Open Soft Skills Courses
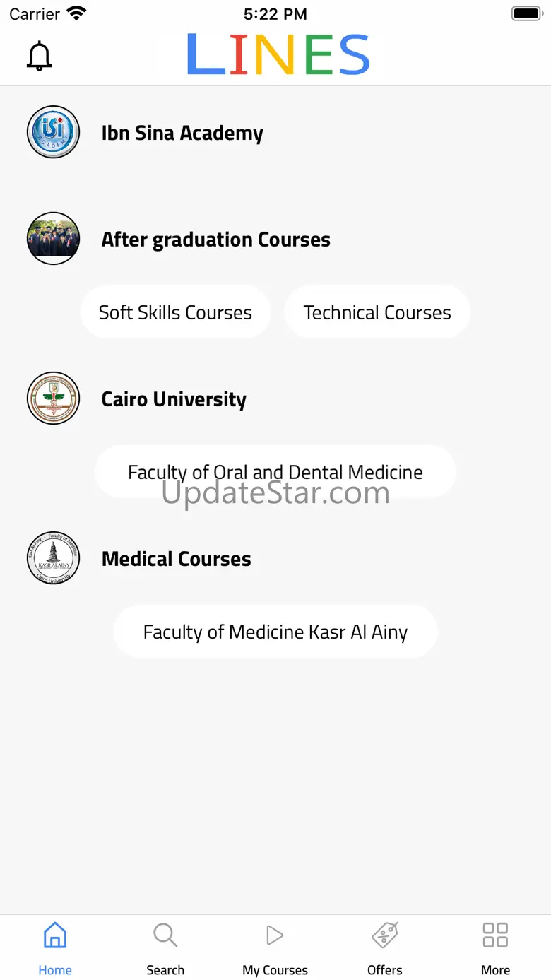The image size is (551, 980). point(175,312)
